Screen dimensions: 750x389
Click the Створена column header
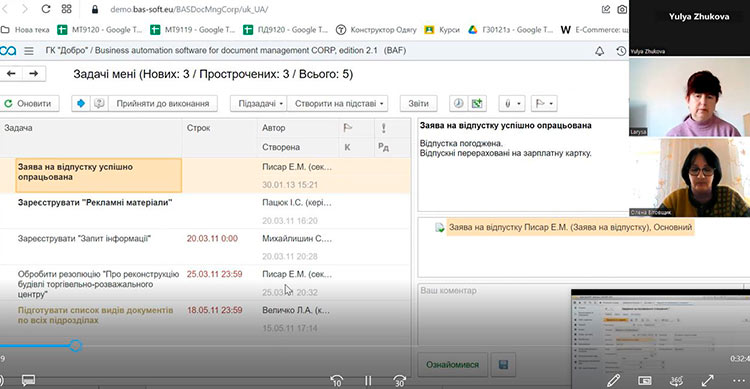[x=298, y=147]
